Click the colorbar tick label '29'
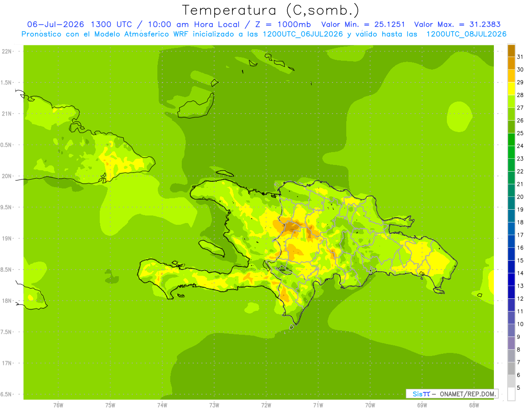 click(x=520, y=82)
